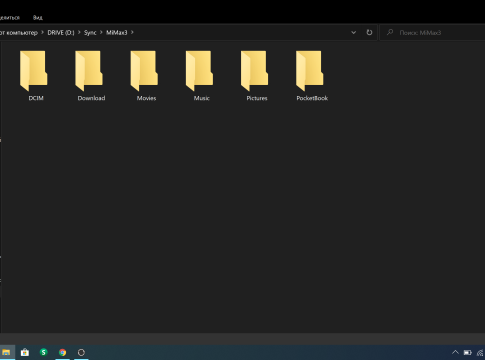The image size is (485, 360).
Task: Switch to Chrome on taskbar
Action: [x=62, y=352]
